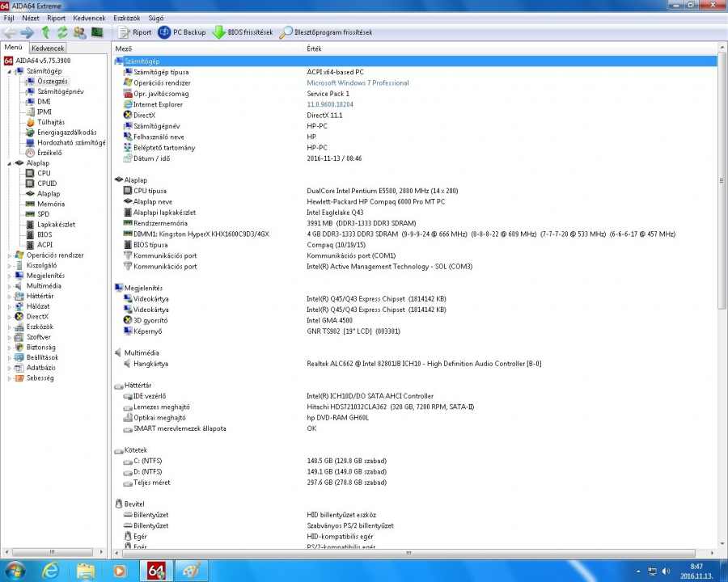Select Túlhajtás tree item
The image size is (728, 582).
point(51,122)
